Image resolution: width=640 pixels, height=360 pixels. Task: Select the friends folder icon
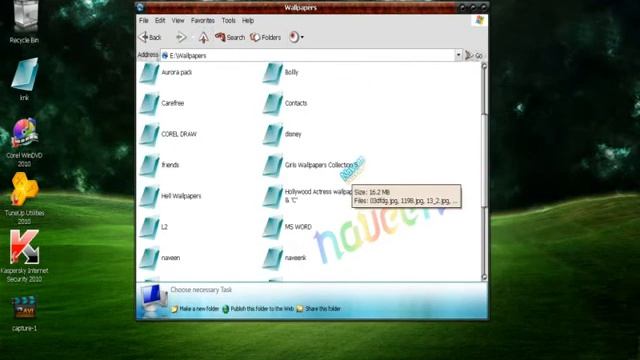coord(149,166)
